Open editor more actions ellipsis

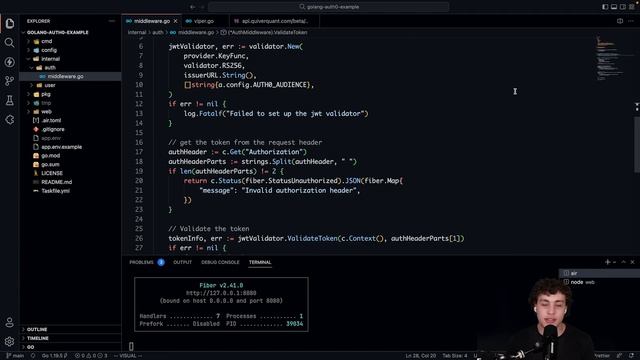[631, 21]
